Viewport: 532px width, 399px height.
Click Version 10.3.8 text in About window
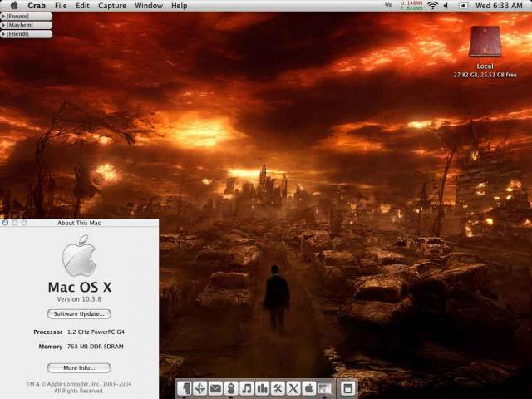click(x=79, y=299)
